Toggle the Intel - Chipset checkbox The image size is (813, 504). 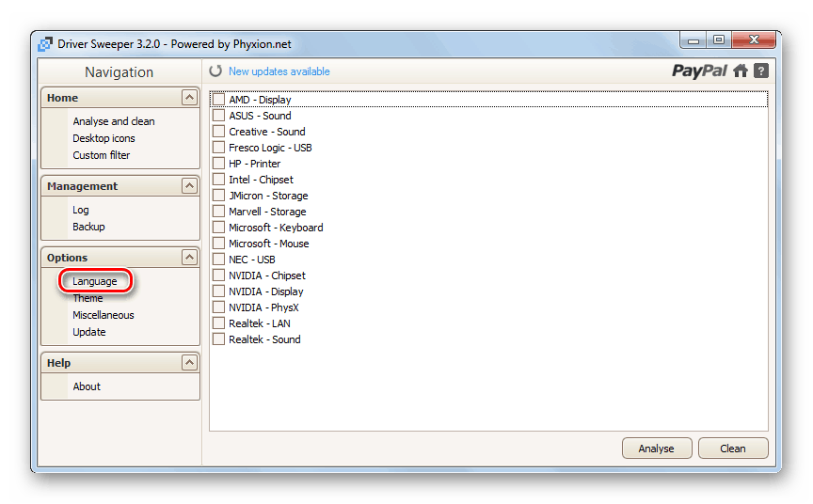click(219, 180)
